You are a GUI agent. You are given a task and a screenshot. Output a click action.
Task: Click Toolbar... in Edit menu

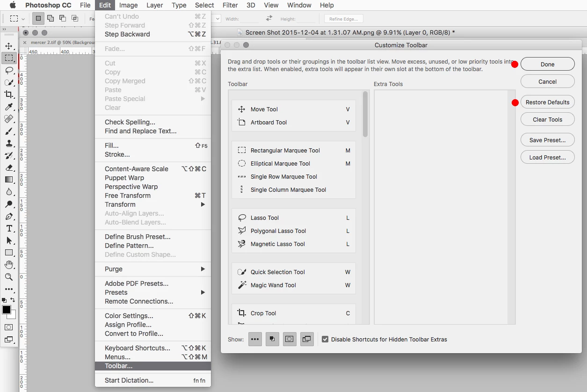153,366
